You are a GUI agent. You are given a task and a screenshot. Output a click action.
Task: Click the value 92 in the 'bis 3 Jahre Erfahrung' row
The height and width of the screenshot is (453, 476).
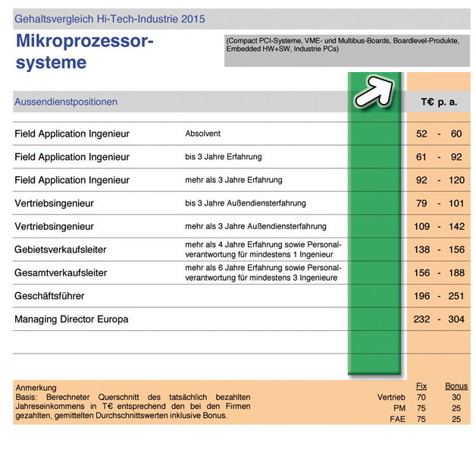coord(456,157)
